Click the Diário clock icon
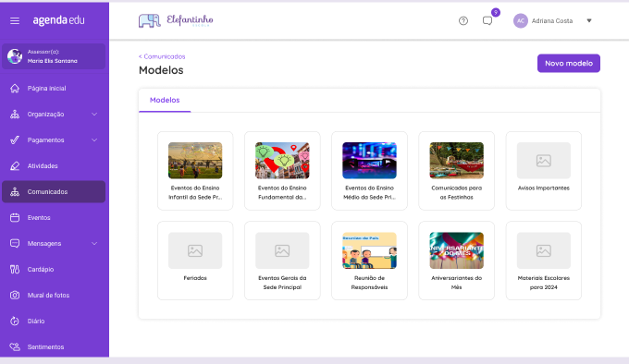This screenshot has width=629, height=364. [15, 321]
